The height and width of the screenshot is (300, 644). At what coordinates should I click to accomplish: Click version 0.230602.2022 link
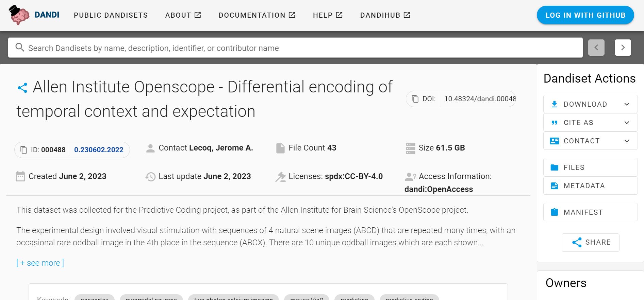99,150
